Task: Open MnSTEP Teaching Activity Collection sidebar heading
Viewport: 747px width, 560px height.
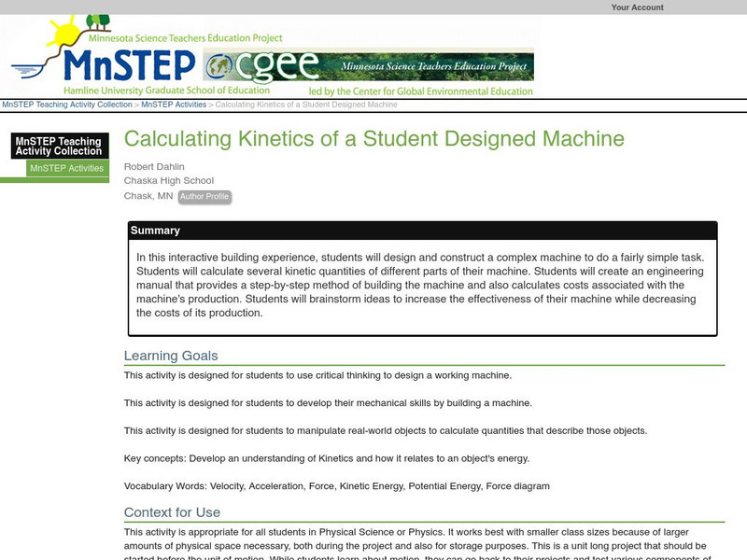Action: click(60, 146)
